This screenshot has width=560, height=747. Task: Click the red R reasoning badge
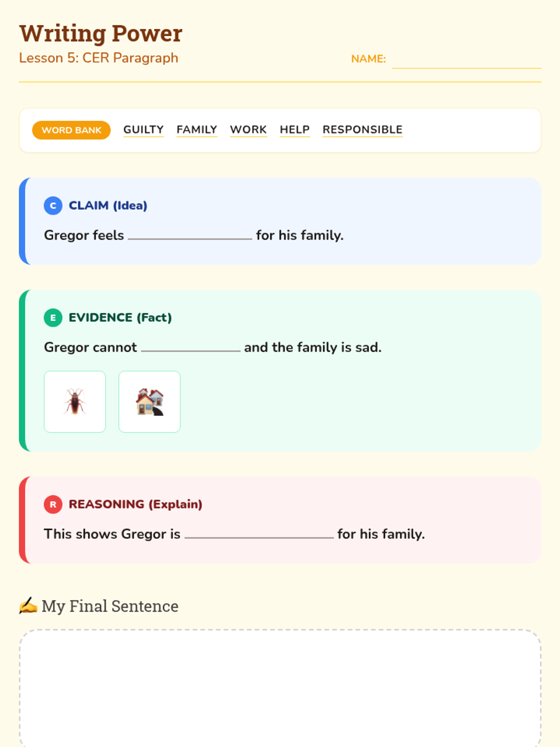(x=53, y=504)
